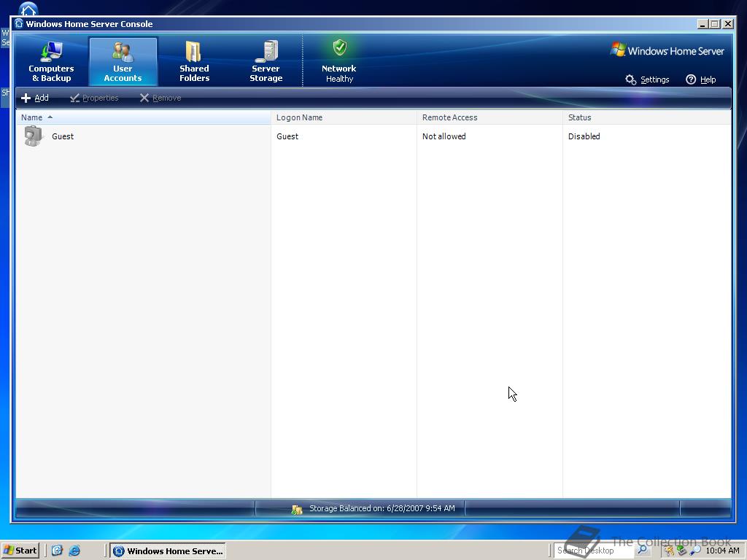Select the Windows Home Server taskbar button
Screen dimensions: 747x560
click(169, 551)
